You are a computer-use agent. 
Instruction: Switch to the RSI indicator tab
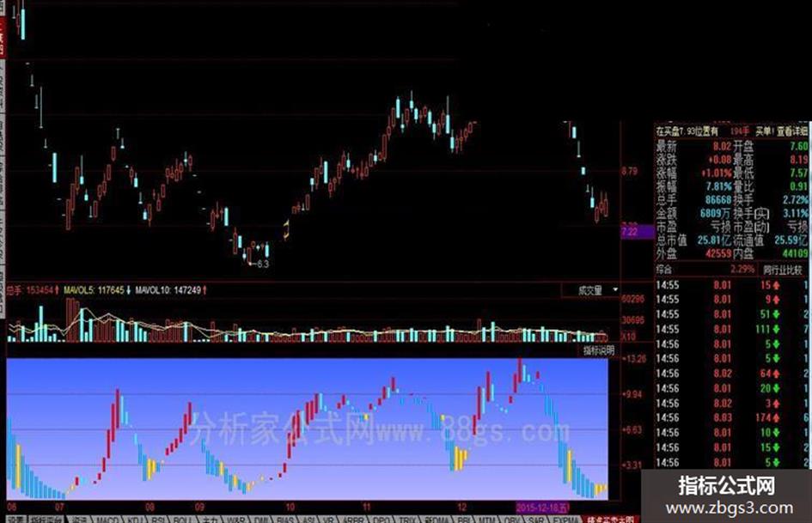point(158,519)
